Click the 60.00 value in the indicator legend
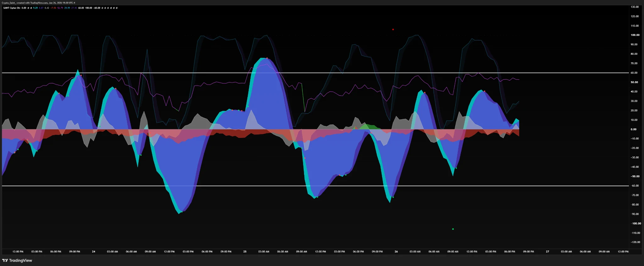The image size is (644, 266). pyautogui.click(x=81, y=8)
